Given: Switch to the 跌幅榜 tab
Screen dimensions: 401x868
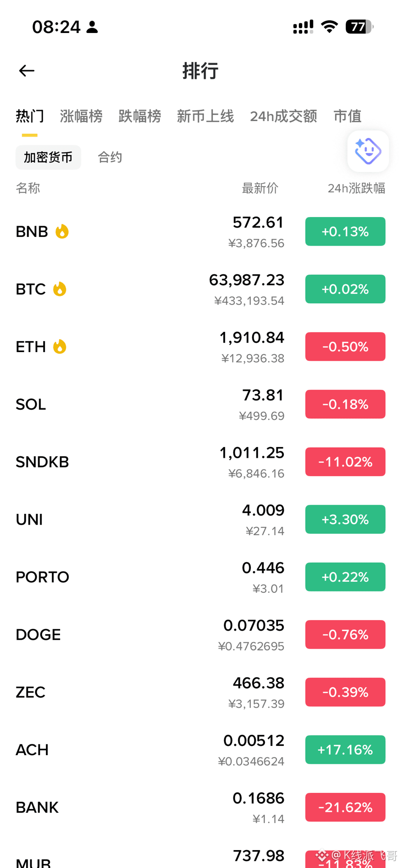Looking at the screenshot, I should pyautogui.click(x=139, y=116).
